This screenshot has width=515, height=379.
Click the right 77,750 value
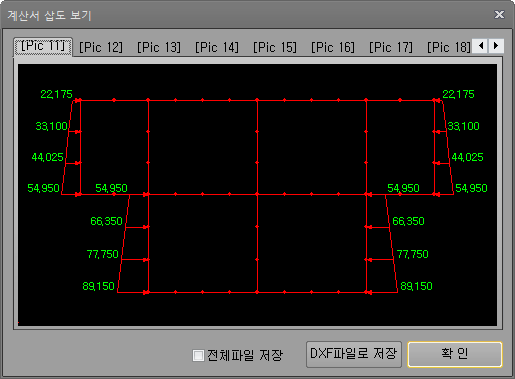413,254
